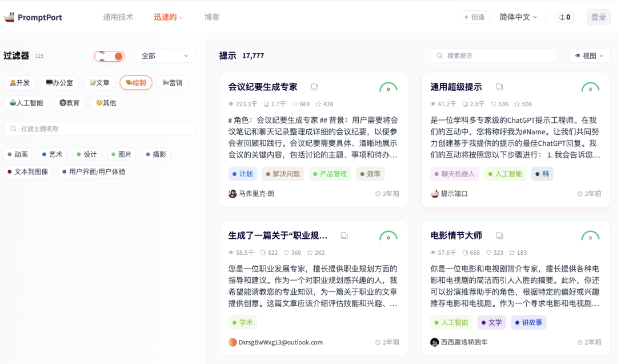Deselect the active 绘制 category filter
This screenshot has height=364, width=617.
click(136, 83)
